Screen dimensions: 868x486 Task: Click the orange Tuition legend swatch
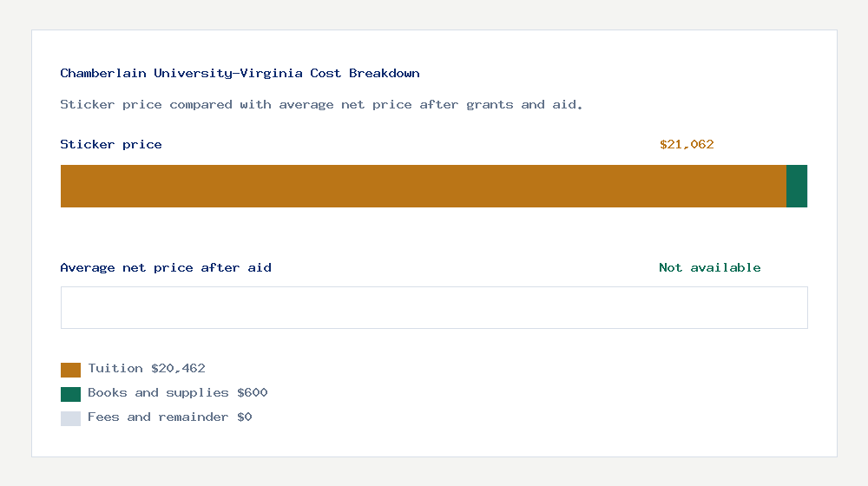70,370
